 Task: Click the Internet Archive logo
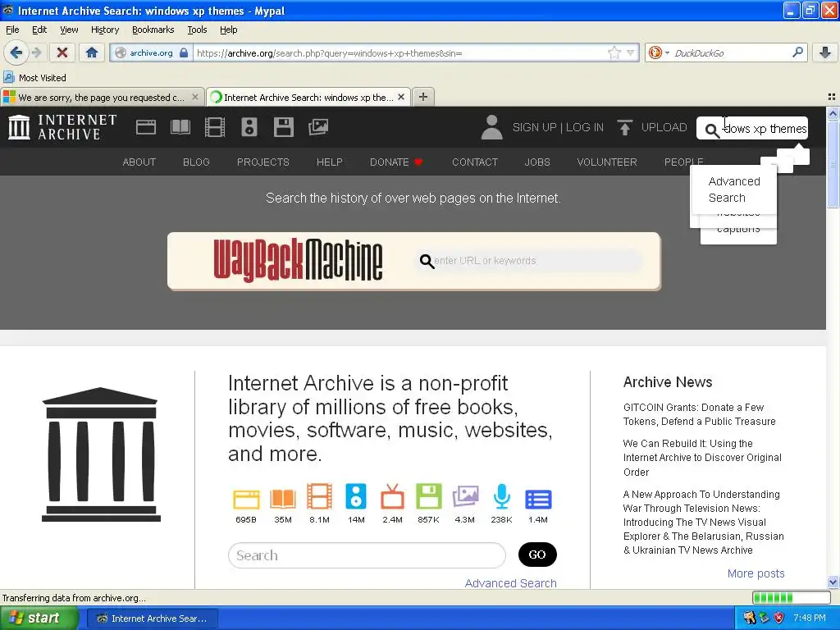(62, 127)
